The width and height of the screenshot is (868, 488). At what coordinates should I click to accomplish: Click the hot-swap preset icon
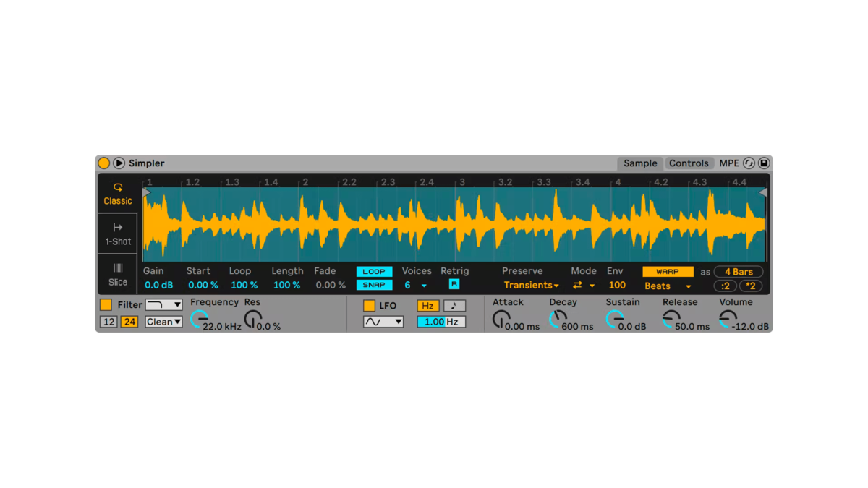click(x=749, y=163)
